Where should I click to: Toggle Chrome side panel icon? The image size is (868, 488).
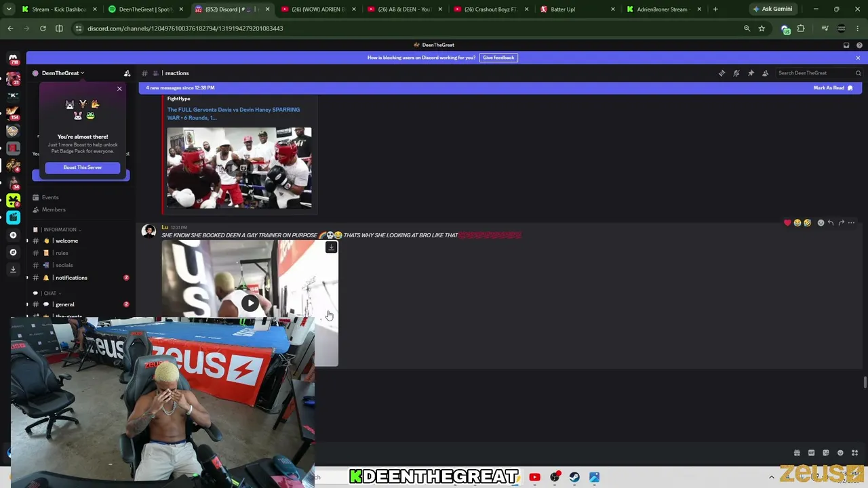click(x=59, y=28)
